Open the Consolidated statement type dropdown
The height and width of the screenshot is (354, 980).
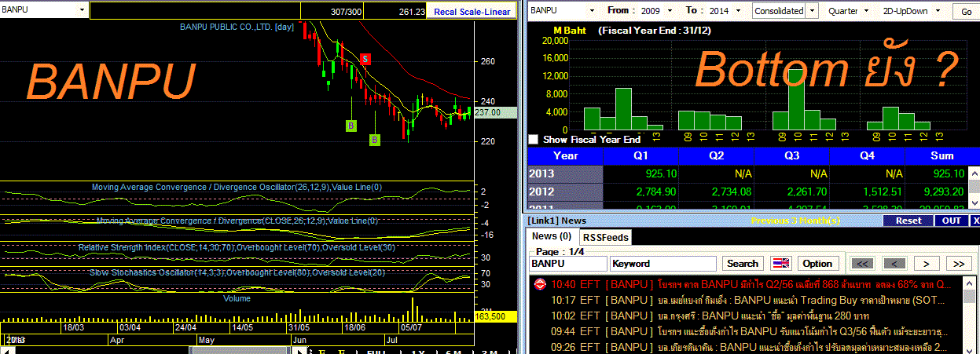pyautogui.click(x=813, y=10)
